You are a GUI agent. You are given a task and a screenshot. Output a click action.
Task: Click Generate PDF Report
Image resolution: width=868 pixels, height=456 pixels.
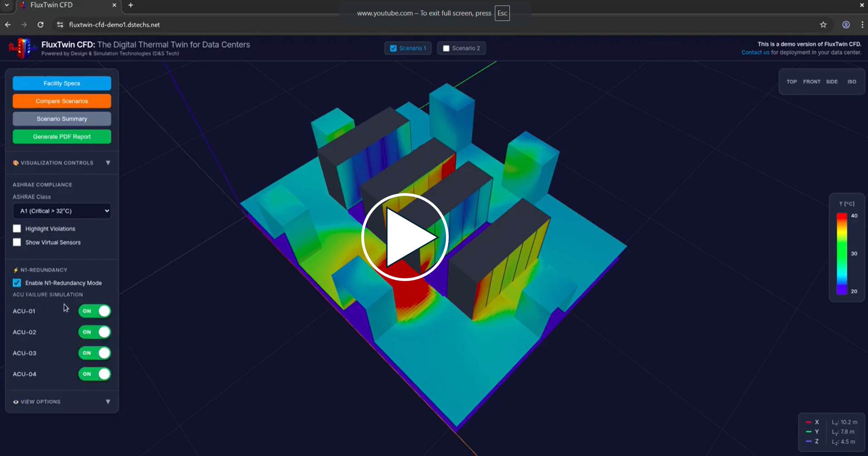click(62, 136)
